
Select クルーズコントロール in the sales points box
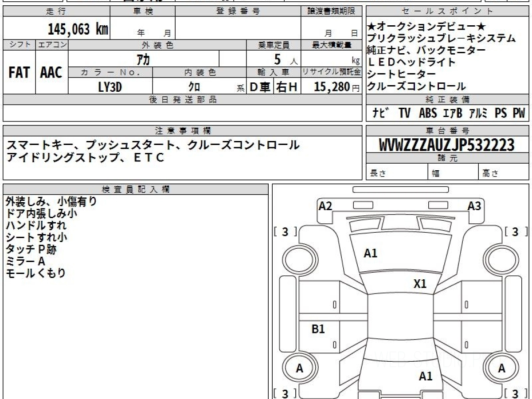[x=416, y=86]
